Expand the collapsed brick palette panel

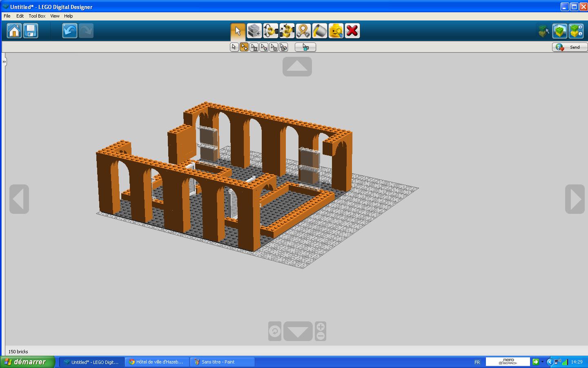point(4,62)
